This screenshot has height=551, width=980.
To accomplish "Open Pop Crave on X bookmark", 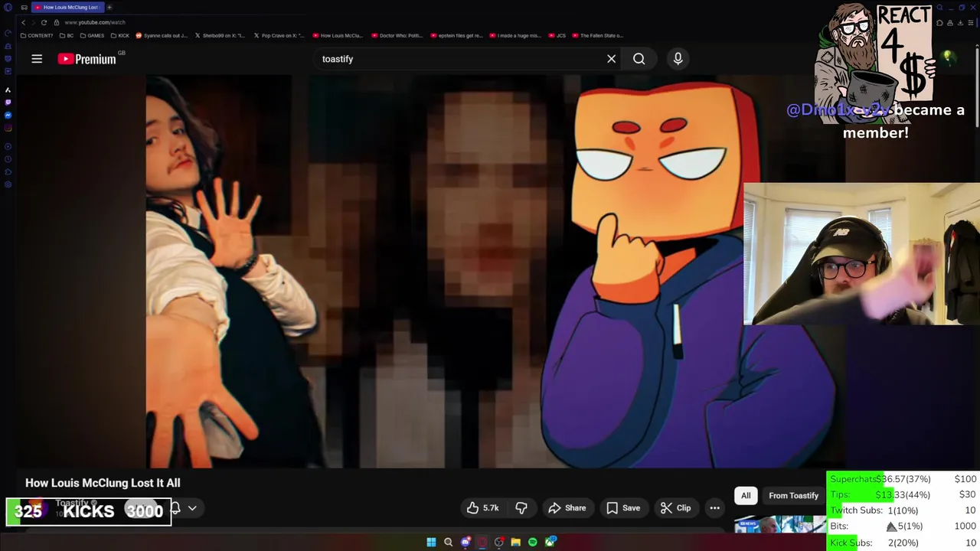I will [x=279, y=35].
